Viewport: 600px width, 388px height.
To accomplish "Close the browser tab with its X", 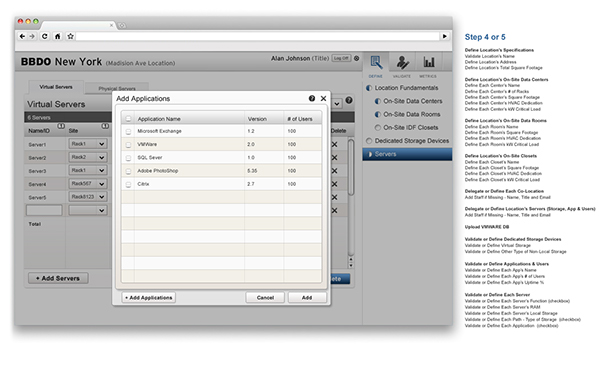I will coord(111,25).
